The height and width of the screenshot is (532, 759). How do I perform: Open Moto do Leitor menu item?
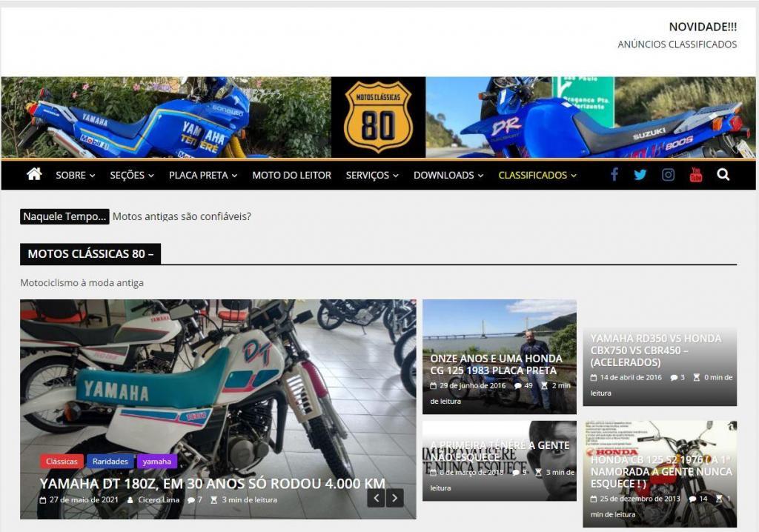click(291, 176)
